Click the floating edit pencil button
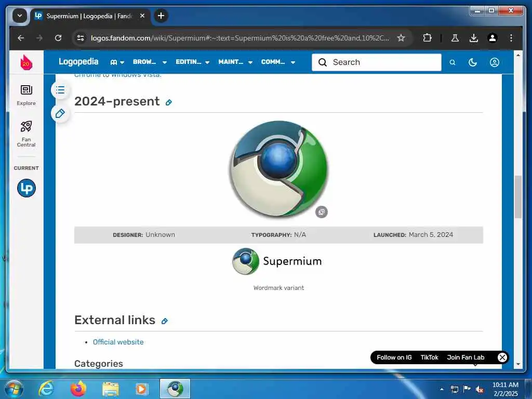The height and width of the screenshot is (399, 532). (x=60, y=113)
